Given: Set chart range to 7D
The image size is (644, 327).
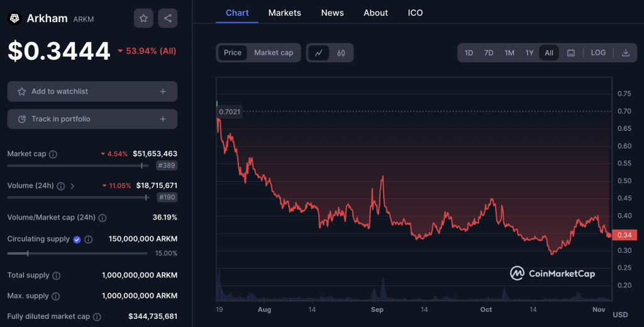Looking at the screenshot, I should pyautogui.click(x=489, y=53).
